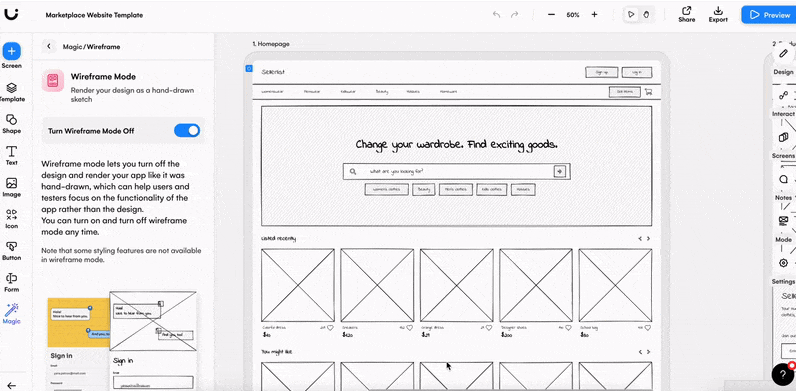Click the Preview button
Screen dimensions: 796x391
click(769, 15)
